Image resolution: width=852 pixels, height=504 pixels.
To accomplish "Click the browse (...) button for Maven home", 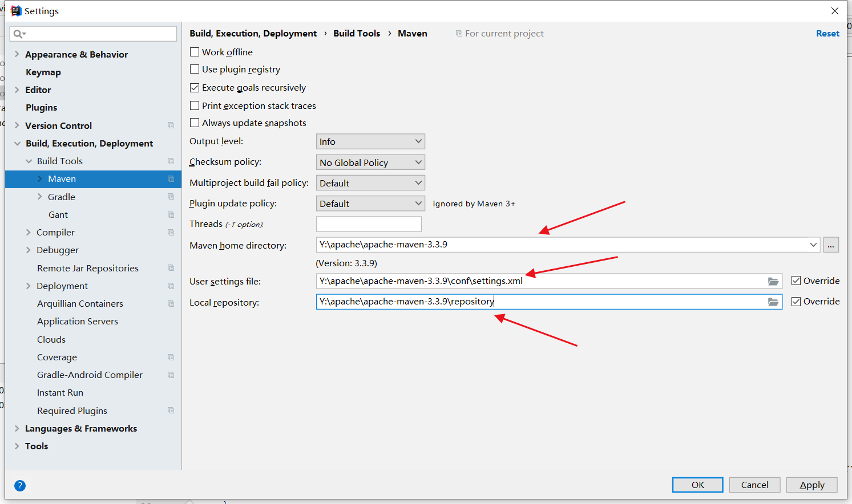I will coord(831,245).
